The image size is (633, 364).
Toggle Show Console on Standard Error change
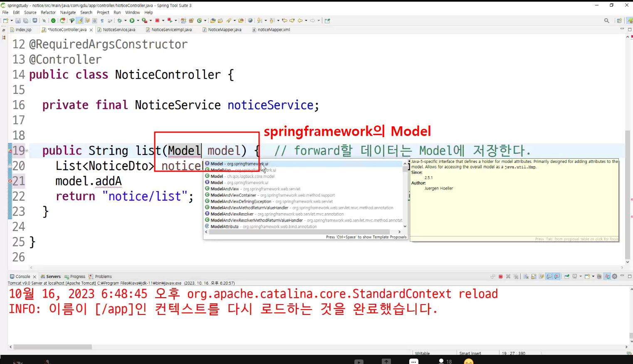[x=557, y=276]
